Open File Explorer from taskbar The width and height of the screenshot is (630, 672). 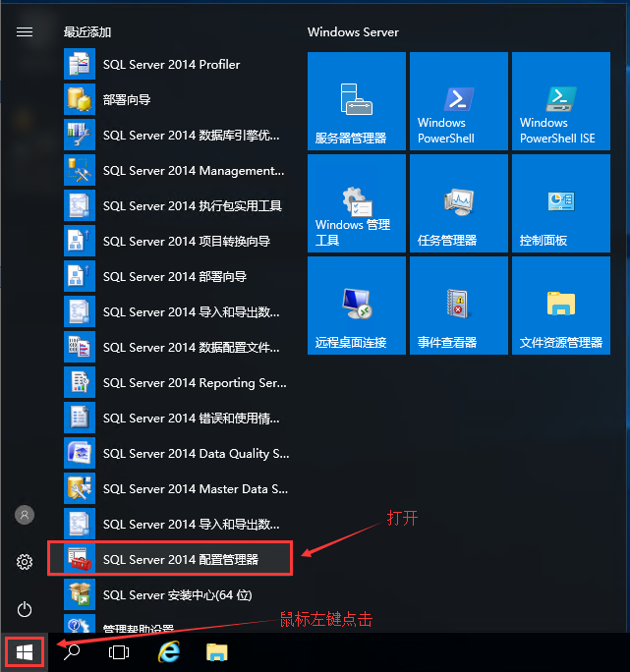216,652
